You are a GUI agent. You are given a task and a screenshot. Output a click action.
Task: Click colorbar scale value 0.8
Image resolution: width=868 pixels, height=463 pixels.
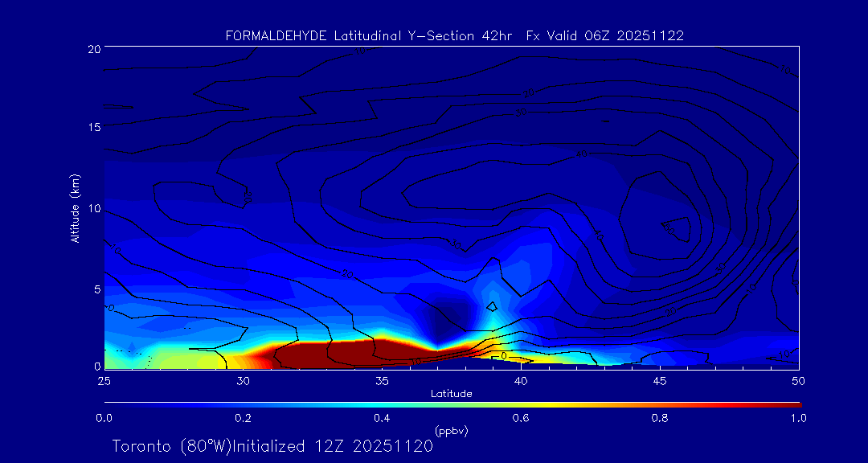[660, 418]
